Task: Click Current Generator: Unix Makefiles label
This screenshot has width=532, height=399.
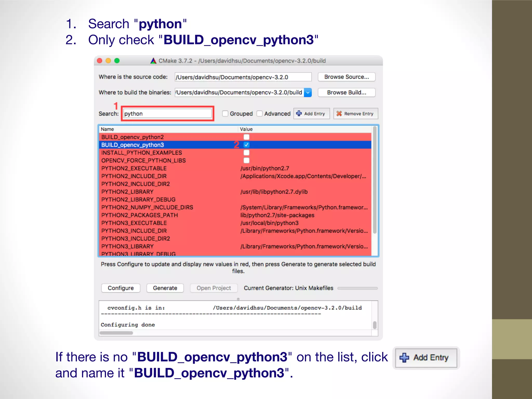Action: [288, 288]
